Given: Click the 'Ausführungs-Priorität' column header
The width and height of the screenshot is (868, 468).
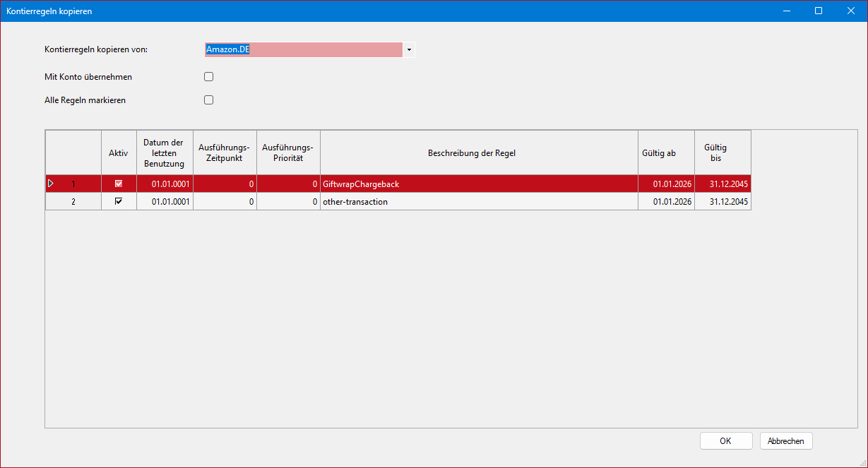Looking at the screenshot, I should (288, 153).
